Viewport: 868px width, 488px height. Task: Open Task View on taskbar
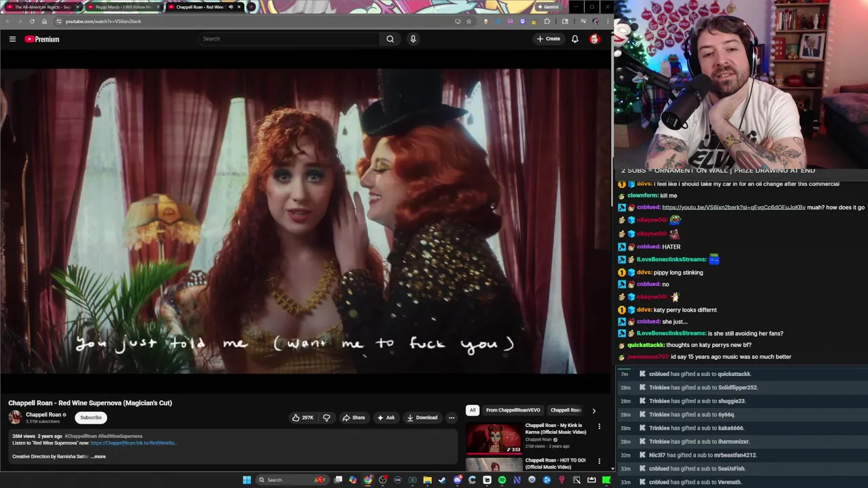pyautogui.click(x=338, y=480)
